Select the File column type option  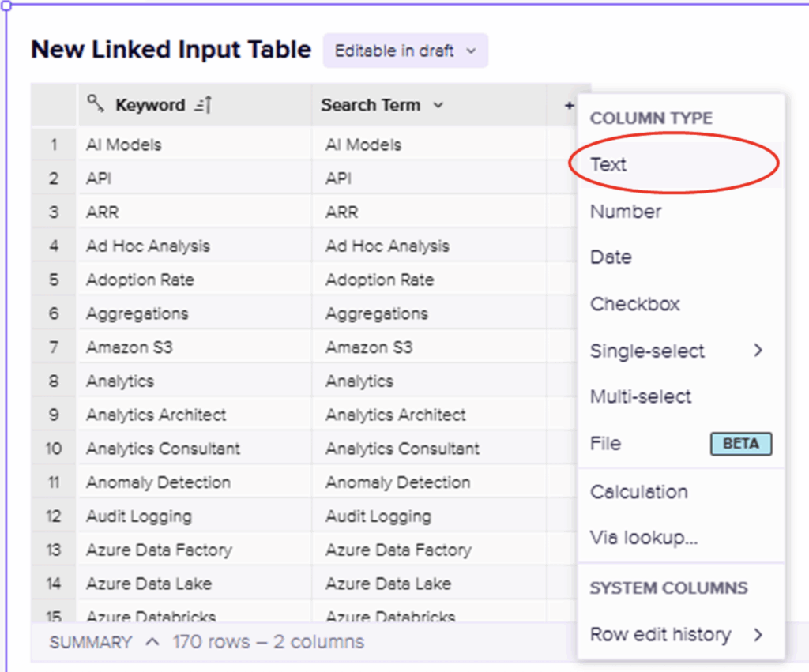(x=606, y=444)
